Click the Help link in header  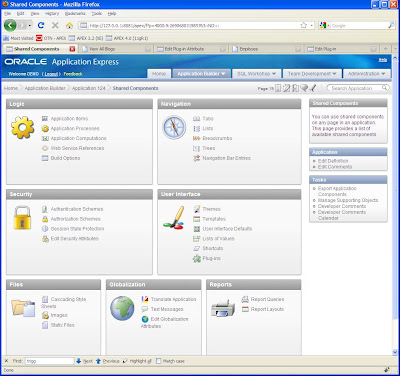pyautogui.click(x=383, y=60)
